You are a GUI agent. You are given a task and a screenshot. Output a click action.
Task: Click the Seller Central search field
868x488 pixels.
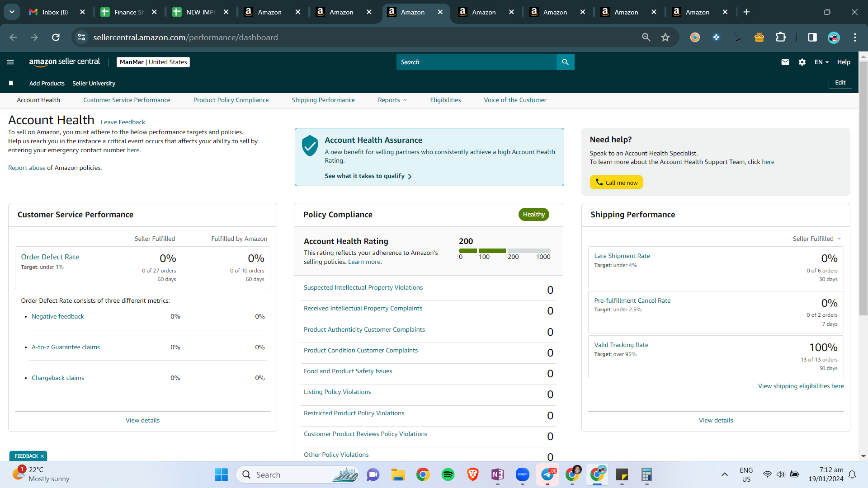(476, 62)
